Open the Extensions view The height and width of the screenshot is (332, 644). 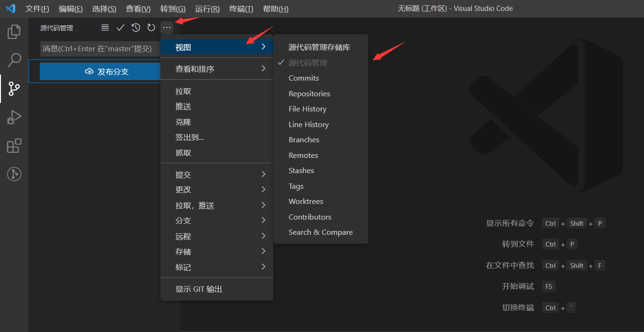[x=14, y=146]
